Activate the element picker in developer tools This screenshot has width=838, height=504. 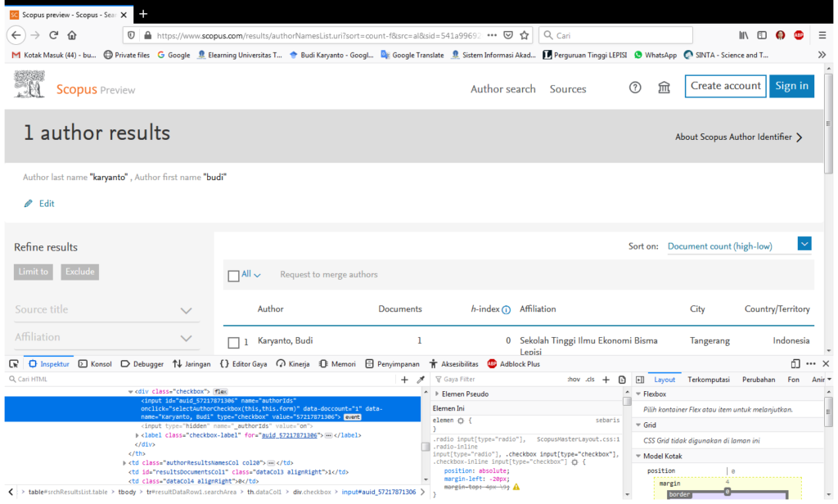point(12,363)
